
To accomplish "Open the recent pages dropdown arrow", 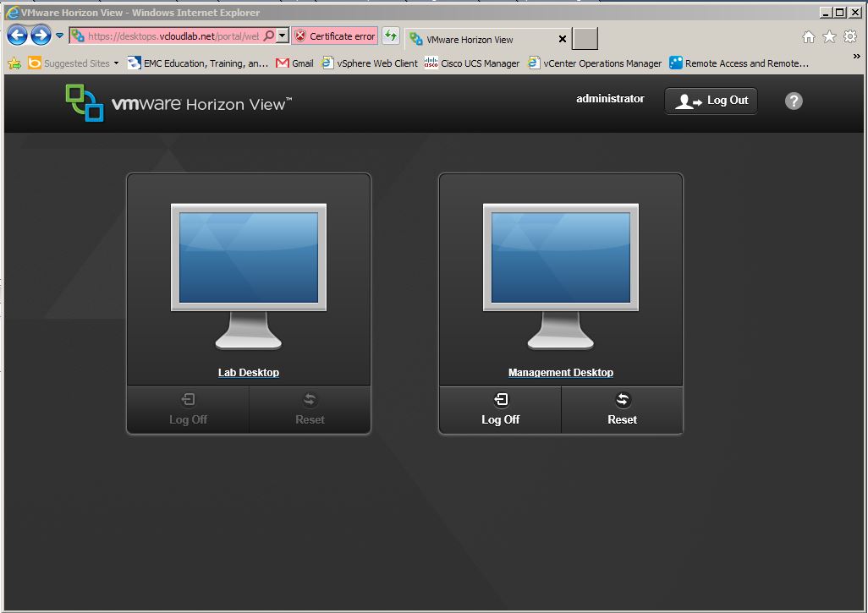I will [x=59, y=36].
